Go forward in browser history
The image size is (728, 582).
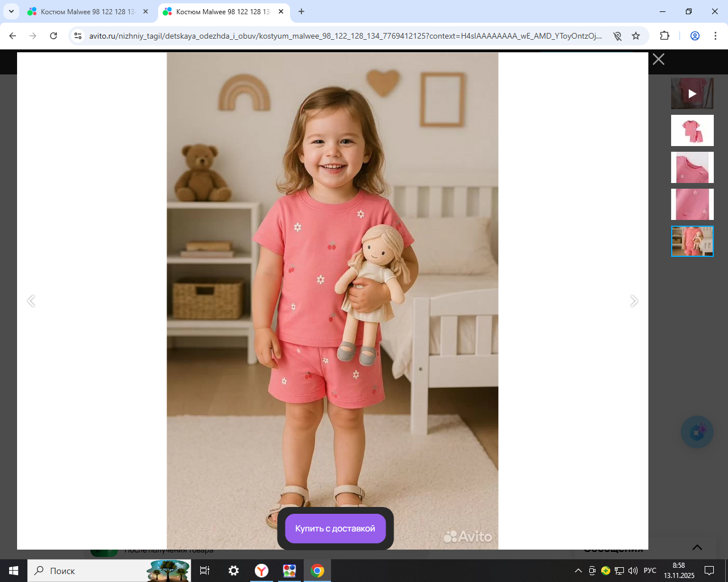(x=33, y=36)
